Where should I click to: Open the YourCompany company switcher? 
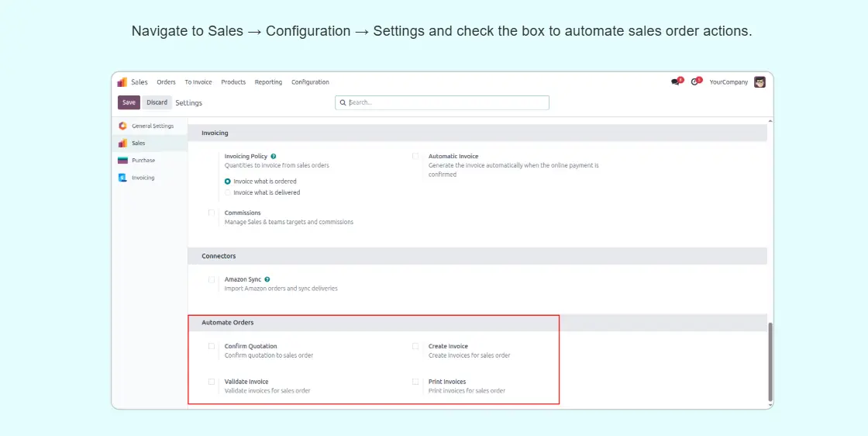coord(728,82)
